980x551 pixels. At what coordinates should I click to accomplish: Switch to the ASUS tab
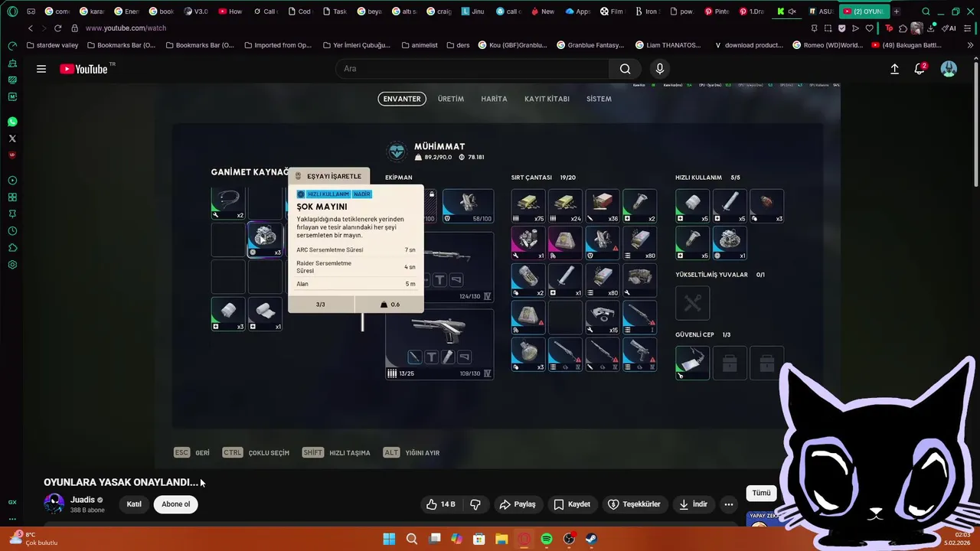(x=821, y=11)
